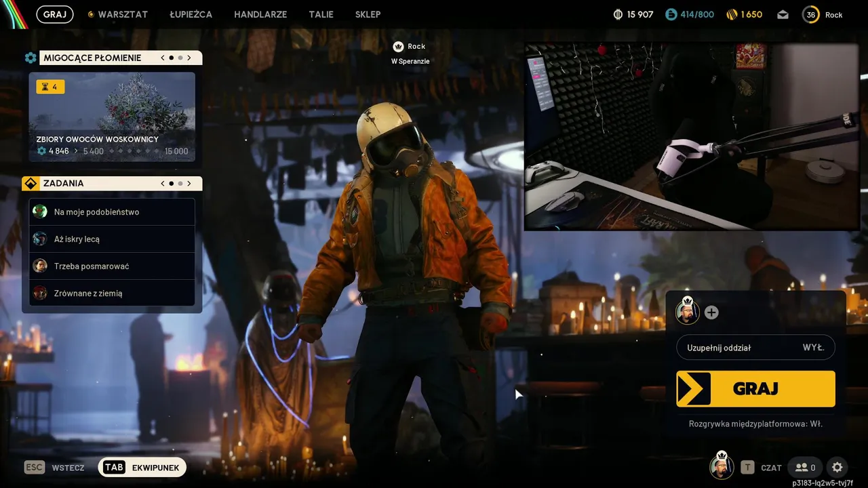Click avatar icon of Zrównane z ziemią quest
Image resolution: width=868 pixels, height=488 pixels.
(40, 293)
